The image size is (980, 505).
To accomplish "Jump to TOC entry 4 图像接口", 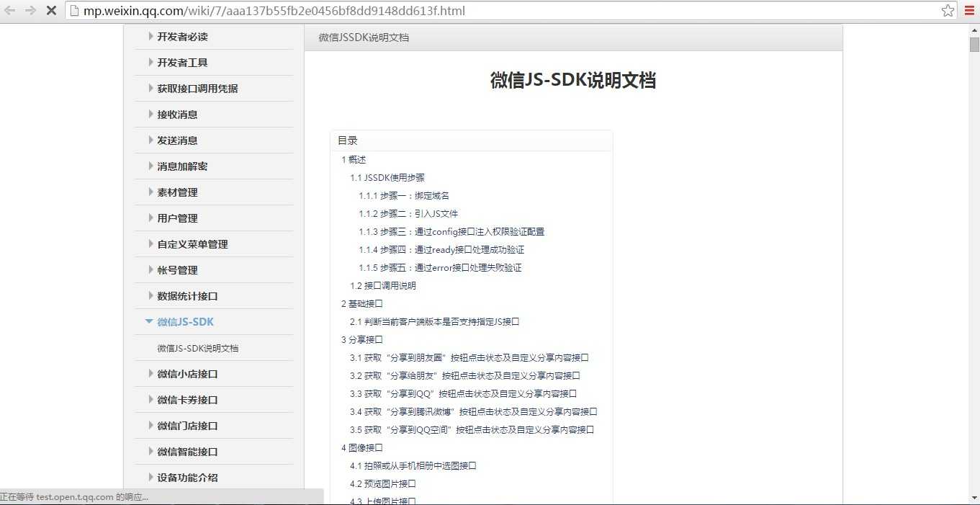I will click(362, 448).
